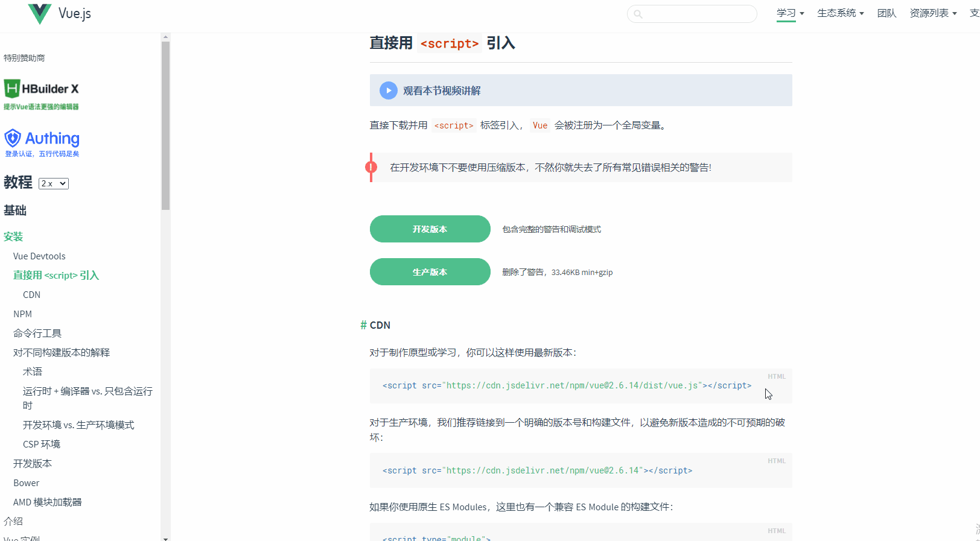This screenshot has width=980, height=541.
Task: Click the HBuilder X sponsor logo
Action: [x=42, y=95]
